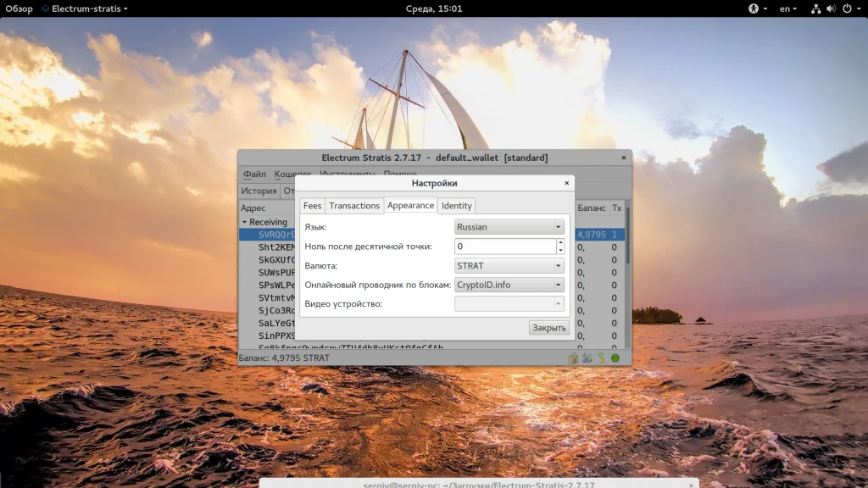Click the power icon in top bar

pyautogui.click(x=847, y=8)
